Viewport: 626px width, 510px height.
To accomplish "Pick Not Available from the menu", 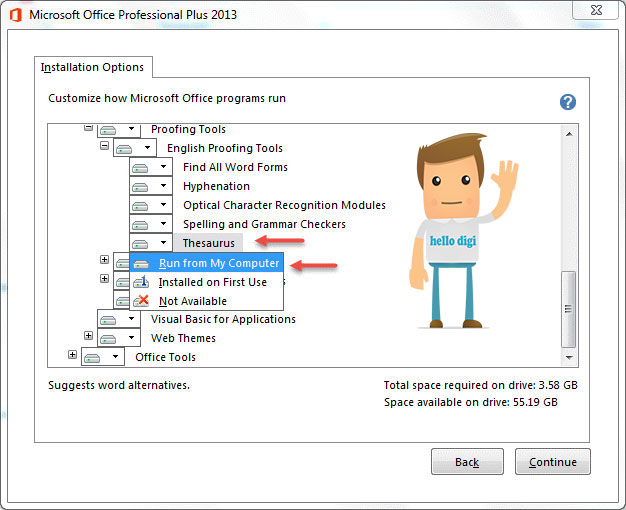I will click(192, 301).
